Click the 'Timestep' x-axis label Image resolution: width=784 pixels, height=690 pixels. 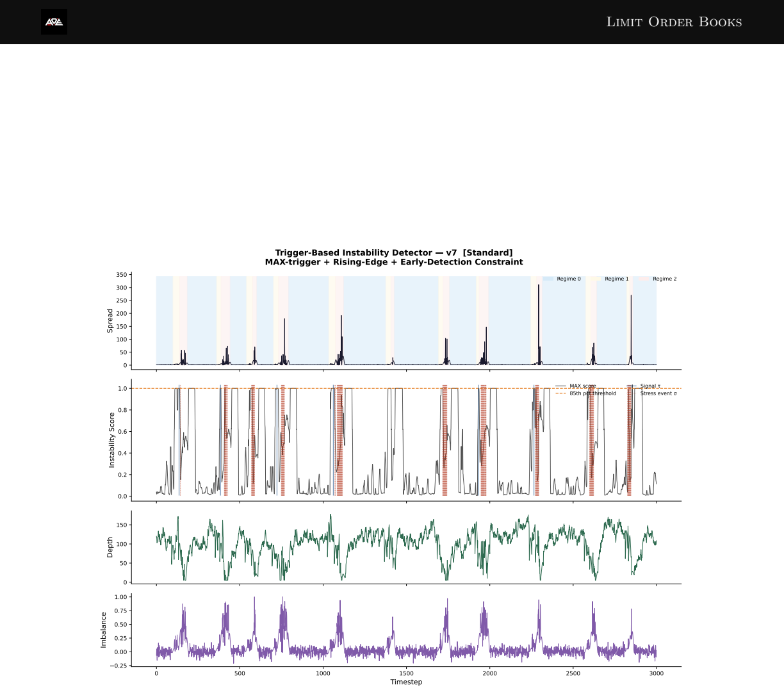pos(406,682)
